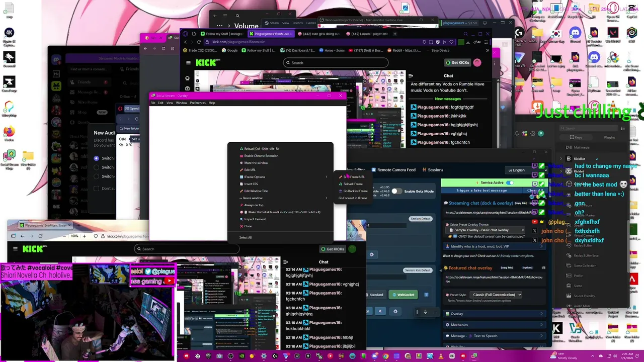644x362 pixels.
Task: Click the search field in upper Kick browser
Action: 335,63
